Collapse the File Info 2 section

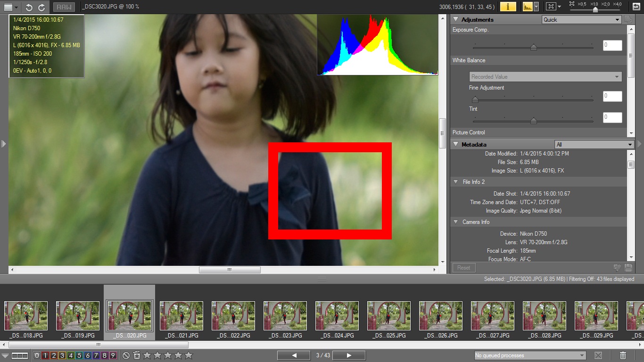pos(456,182)
